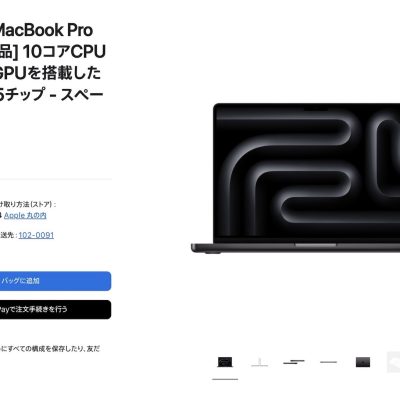The width and height of the screenshot is (400, 400).
Task: Select the closed-lid top-view thumbnail
Action: (x=363, y=362)
